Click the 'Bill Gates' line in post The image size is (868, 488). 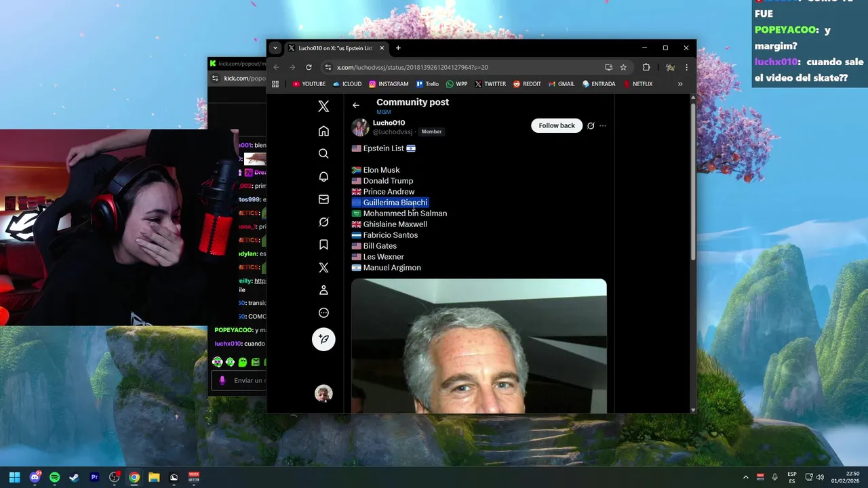point(380,246)
